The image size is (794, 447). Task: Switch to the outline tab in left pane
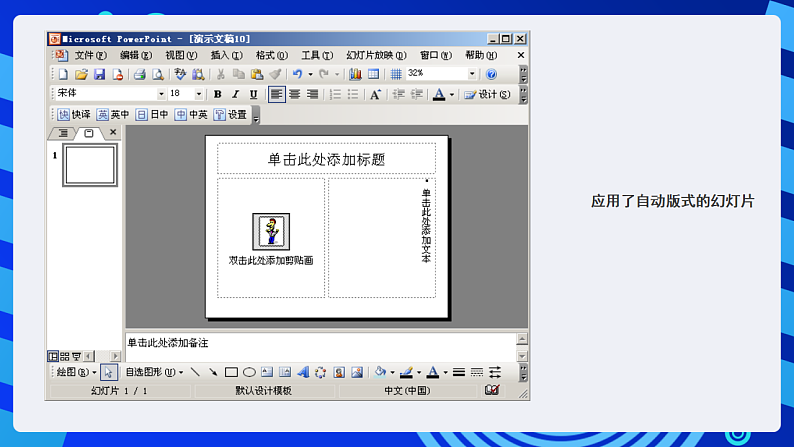tap(63, 133)
